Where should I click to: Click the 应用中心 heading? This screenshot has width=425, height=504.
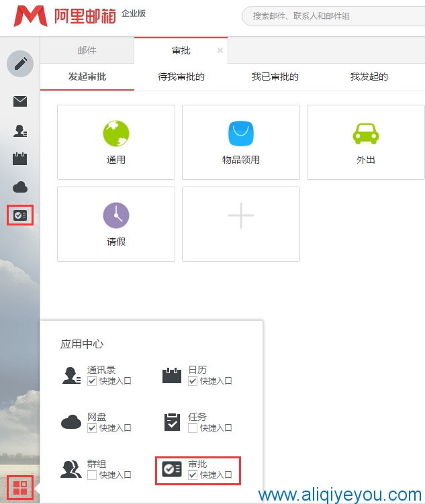tap(82, 344)
